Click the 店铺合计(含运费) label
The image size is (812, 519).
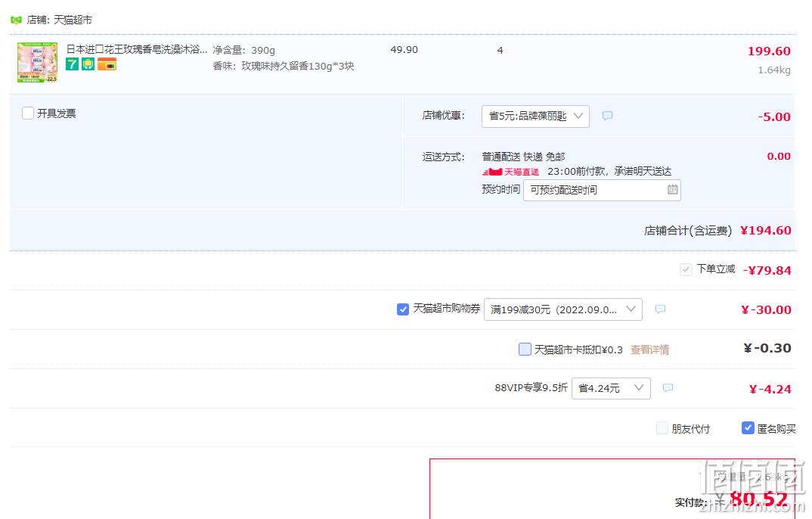coord(688,231)
